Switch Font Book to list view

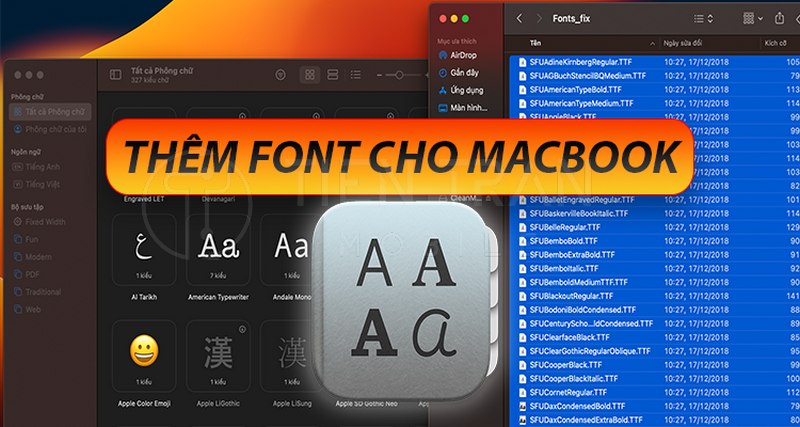tap(356, 75)
